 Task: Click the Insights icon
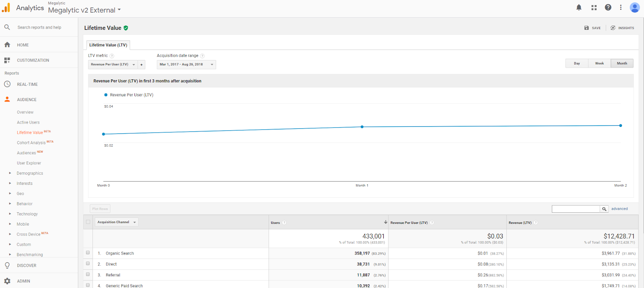(x=613, y=28)
